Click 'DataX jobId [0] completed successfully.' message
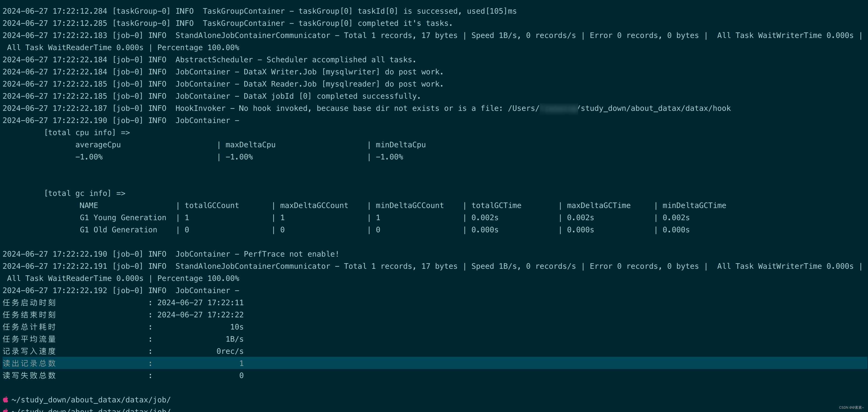 332,96
